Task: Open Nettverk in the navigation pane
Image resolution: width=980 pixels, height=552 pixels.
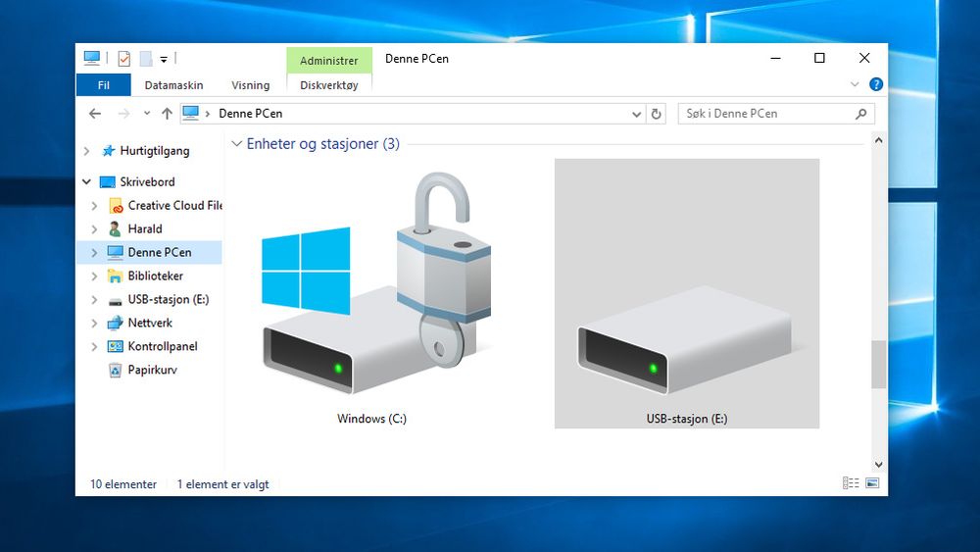Action: pos(150,323)
